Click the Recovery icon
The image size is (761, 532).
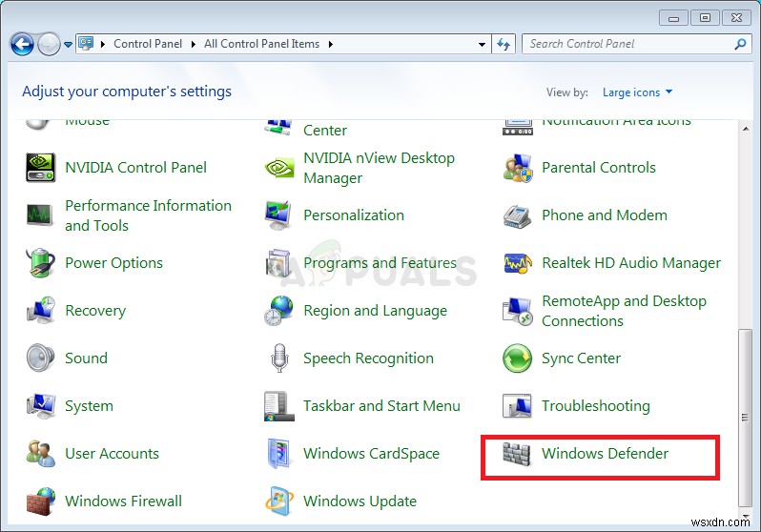(x=40, y=310)
